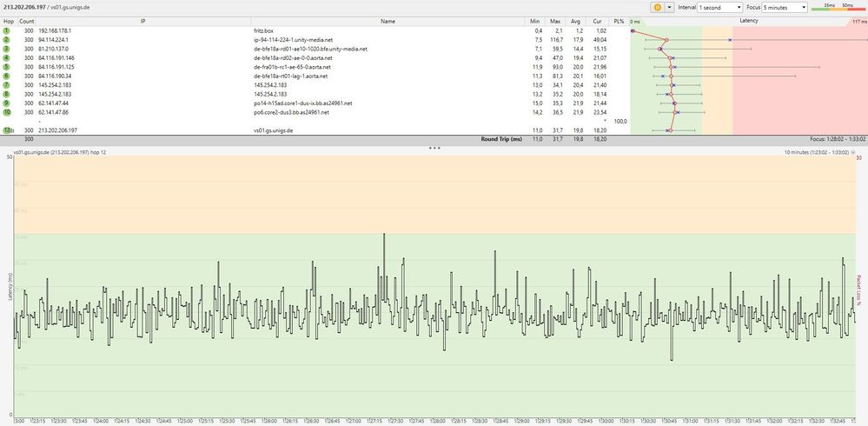Viewport: 868px width, 426px height.
Task: Click the Cur column header
Action: (597, 21)
